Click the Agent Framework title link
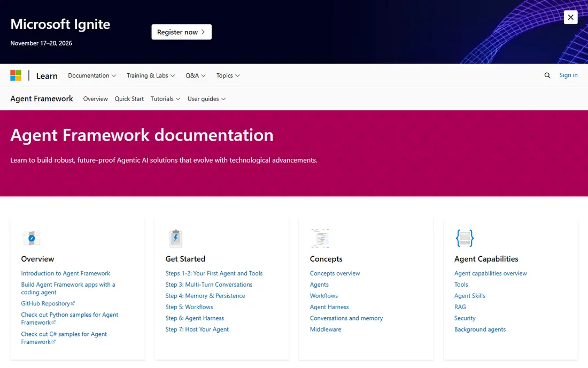 click(42, 98)
